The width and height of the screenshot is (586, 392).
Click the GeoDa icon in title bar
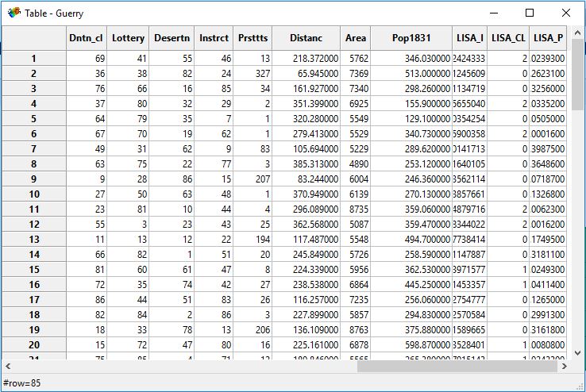click(x=13, y=13)
